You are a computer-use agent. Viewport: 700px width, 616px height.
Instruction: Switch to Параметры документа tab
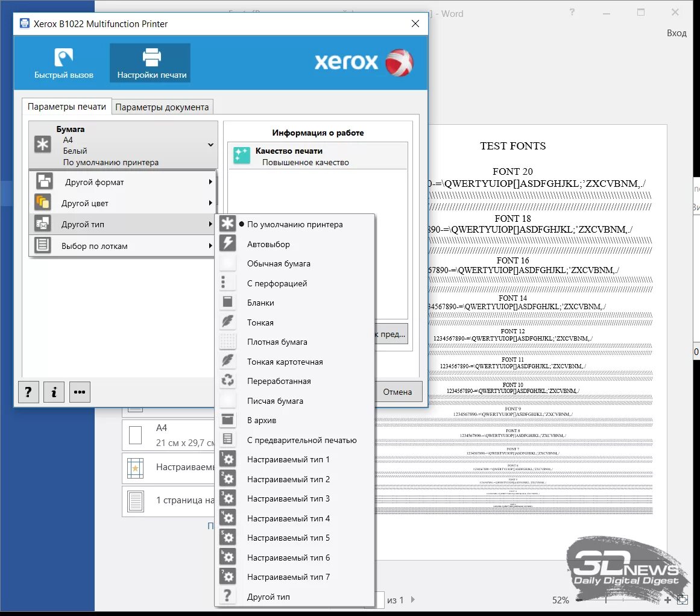[x=162, y=107]
